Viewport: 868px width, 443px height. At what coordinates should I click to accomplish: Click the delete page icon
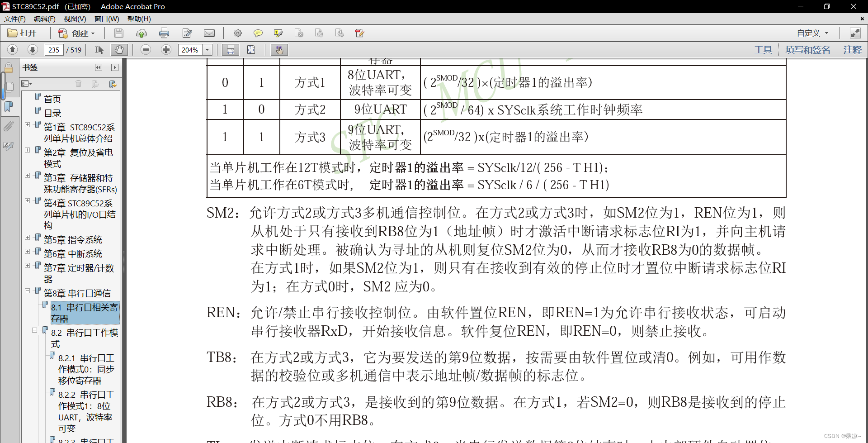299,33
